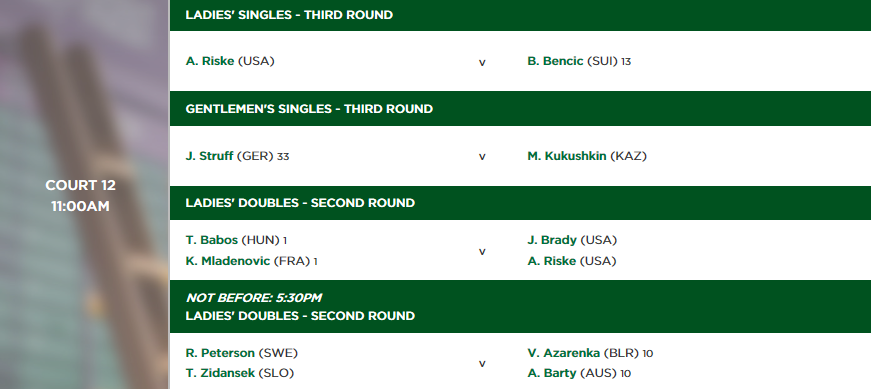
Task: Click T. Babos player link
Action: click(x=212, y=240)
